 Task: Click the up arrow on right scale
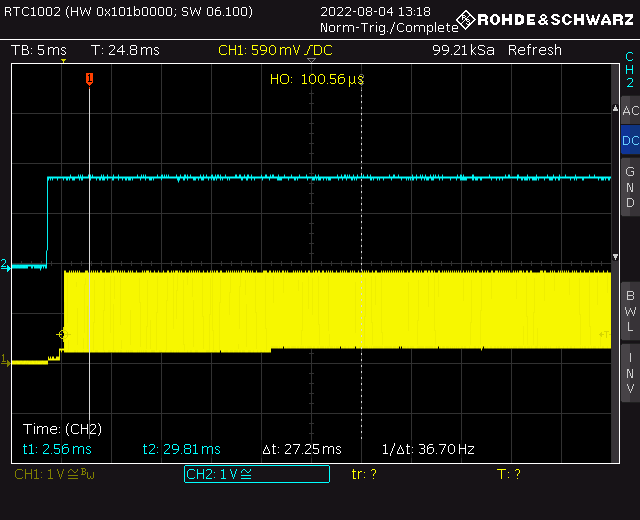pos(614,107)
